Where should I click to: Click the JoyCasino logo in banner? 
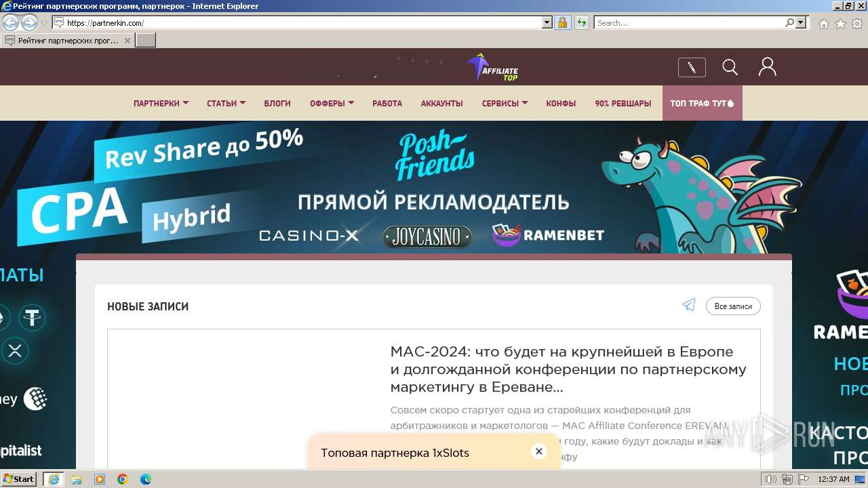click(x=427, y=237)
